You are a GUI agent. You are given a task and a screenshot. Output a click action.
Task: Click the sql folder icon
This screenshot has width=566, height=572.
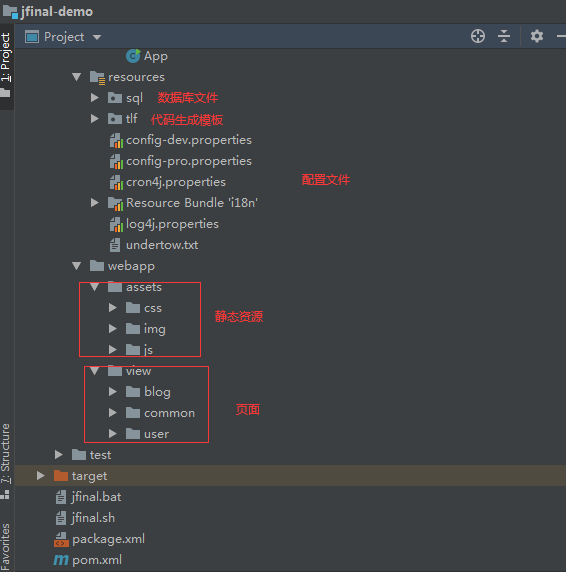point(115,98)
